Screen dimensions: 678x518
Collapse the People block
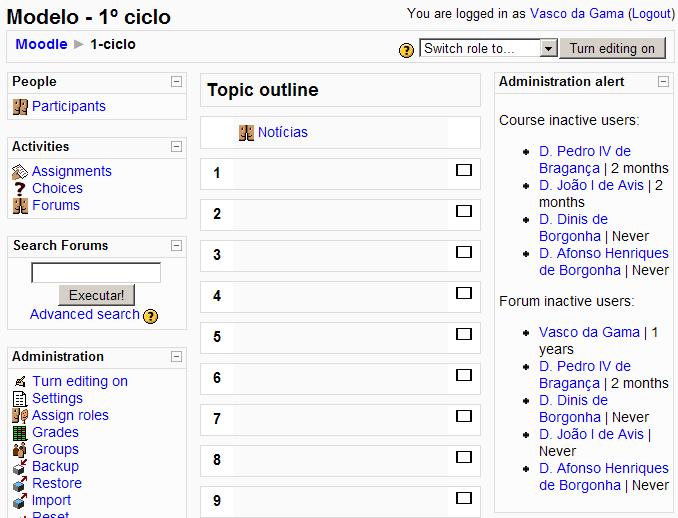pos(176,81)
